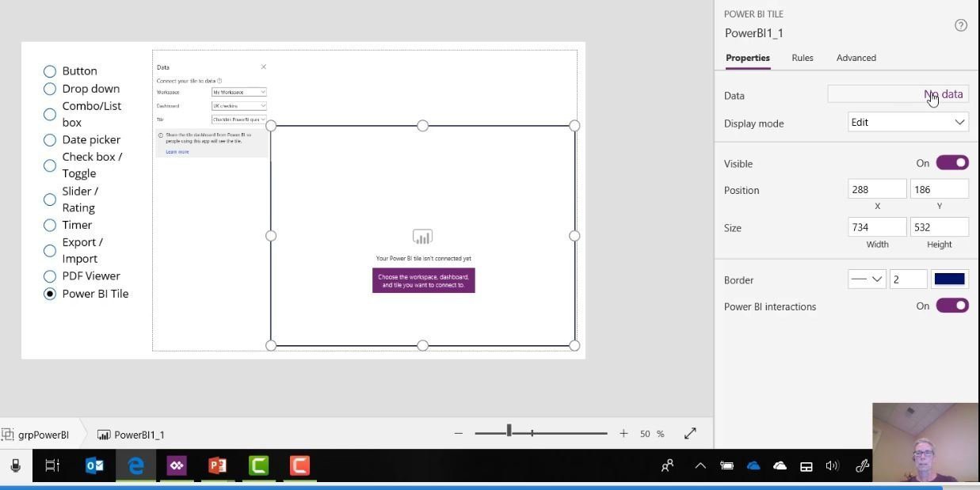Click the Position Y field

(x=940, y=189)
